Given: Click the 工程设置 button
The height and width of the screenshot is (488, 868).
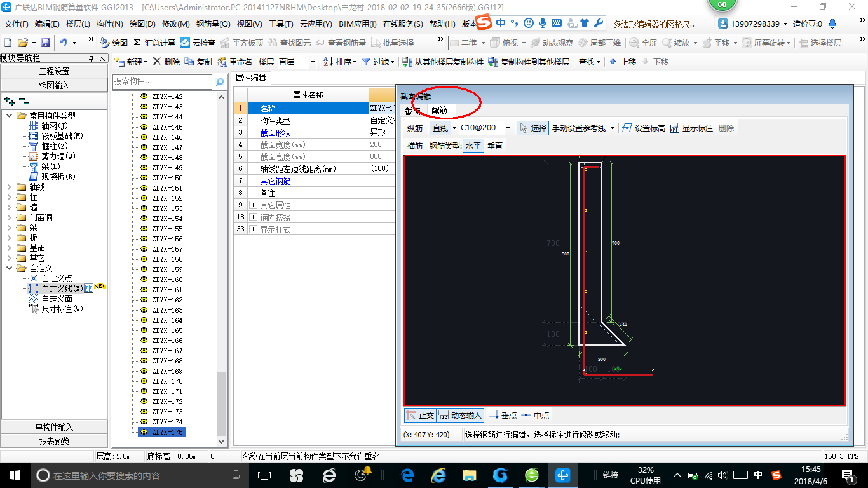Looking at the screenshot, I should tap(54, 71).
